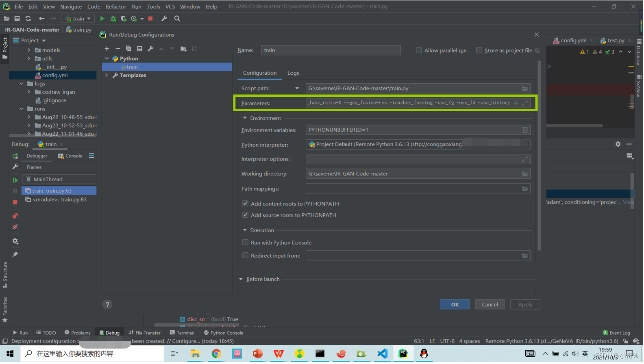Rerun the debug session with the green rerun icon
The image size is (644, 364).
[x=15, y=156]
